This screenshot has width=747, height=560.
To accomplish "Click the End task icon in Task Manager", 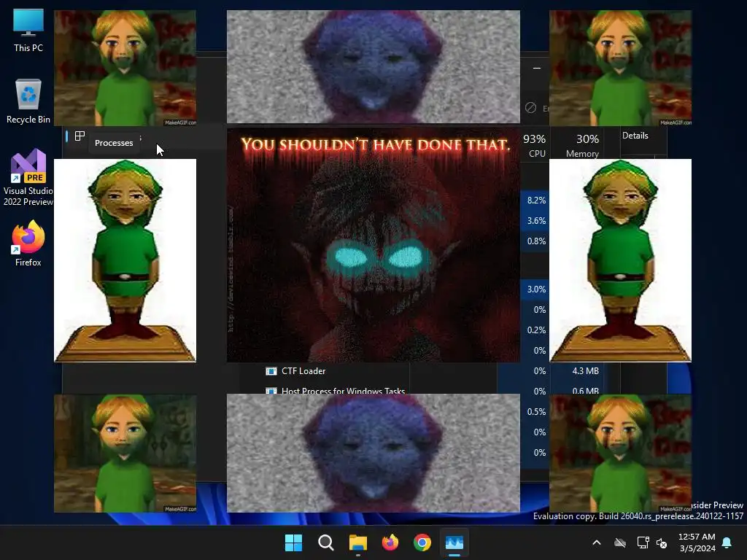I will [531, 108].
